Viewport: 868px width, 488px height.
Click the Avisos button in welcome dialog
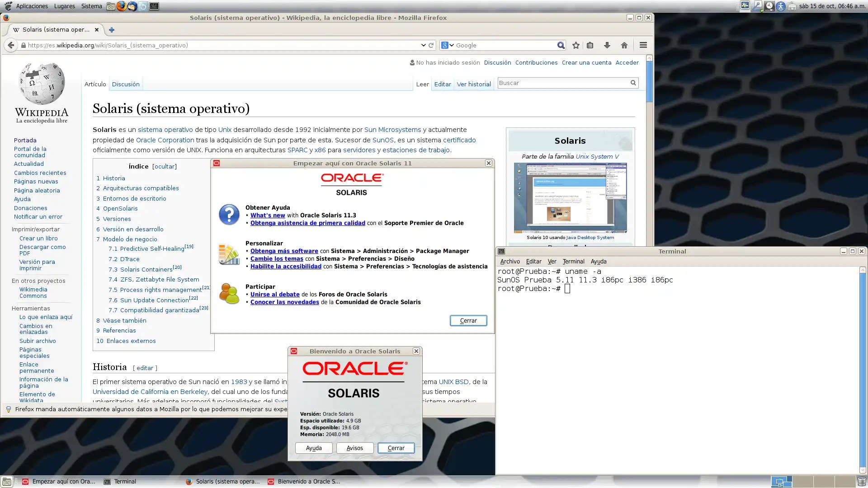click(x=354, y=448)
